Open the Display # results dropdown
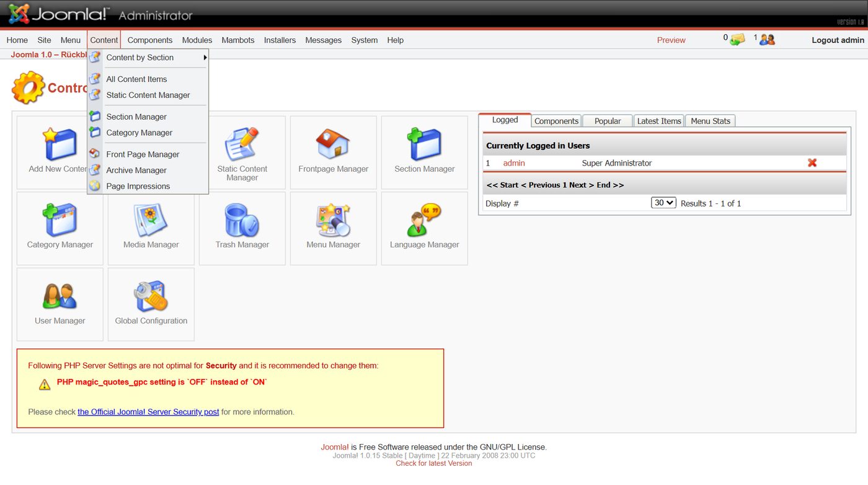The height and width of the screenshot is (485, 868). [663, 203]
